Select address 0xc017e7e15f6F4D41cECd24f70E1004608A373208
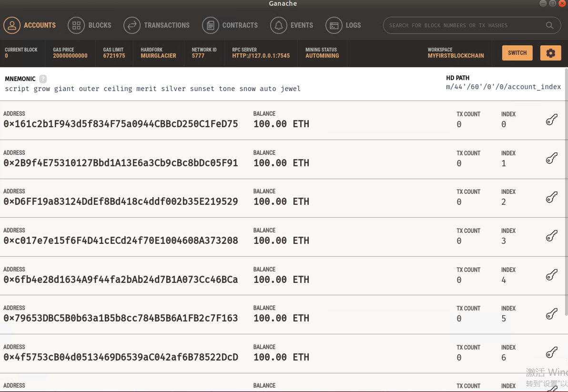This screenshot has width=568, height=392. click(x=121, y=241)
